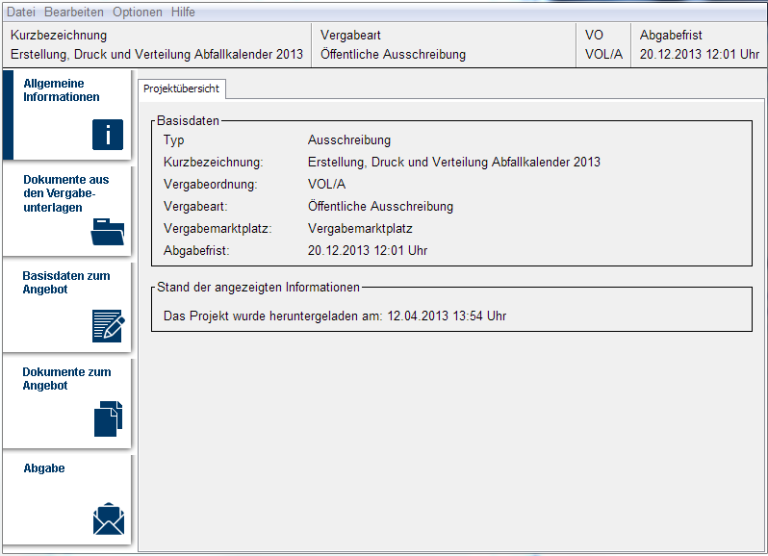Select the Projektübersicht tab
The height and width of the screenshot is (556, 768).
(x=182, y=89)
